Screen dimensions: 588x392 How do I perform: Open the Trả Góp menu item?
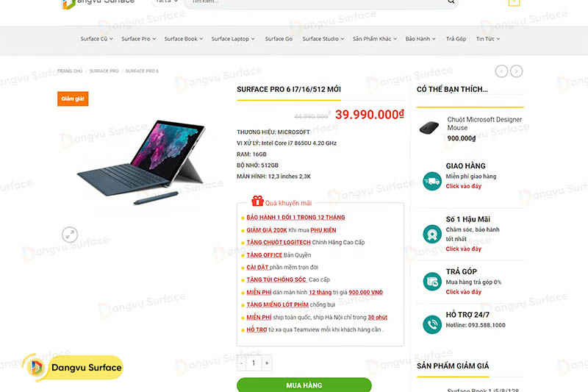456,39
